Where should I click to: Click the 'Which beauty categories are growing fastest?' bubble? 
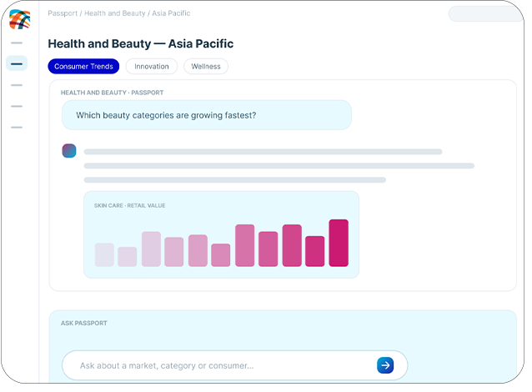click(207, 115)
